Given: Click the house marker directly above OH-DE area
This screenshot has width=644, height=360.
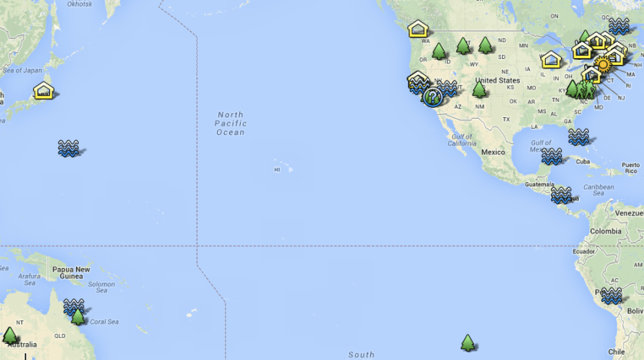Looking at the screenshot, I should point(592,75).
